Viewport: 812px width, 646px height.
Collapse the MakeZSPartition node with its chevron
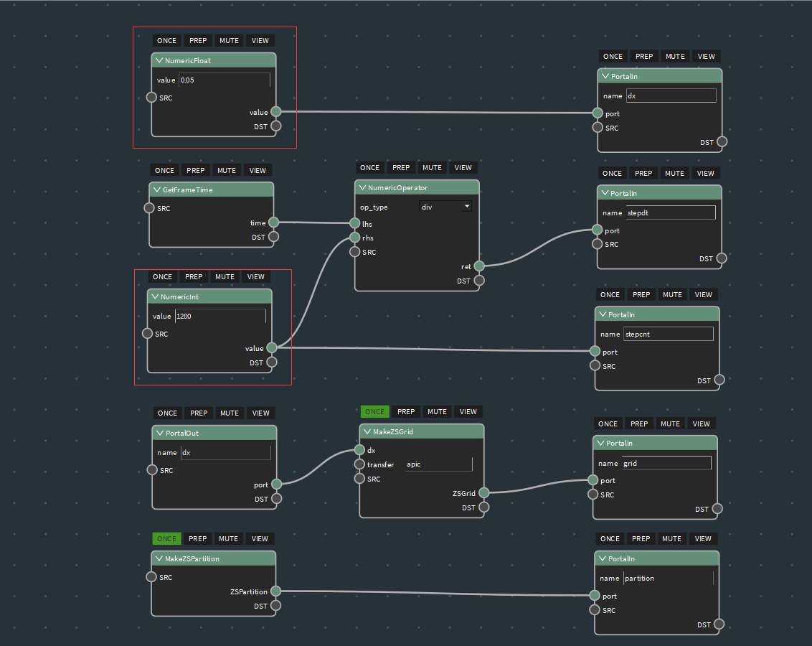coord(159,558)
